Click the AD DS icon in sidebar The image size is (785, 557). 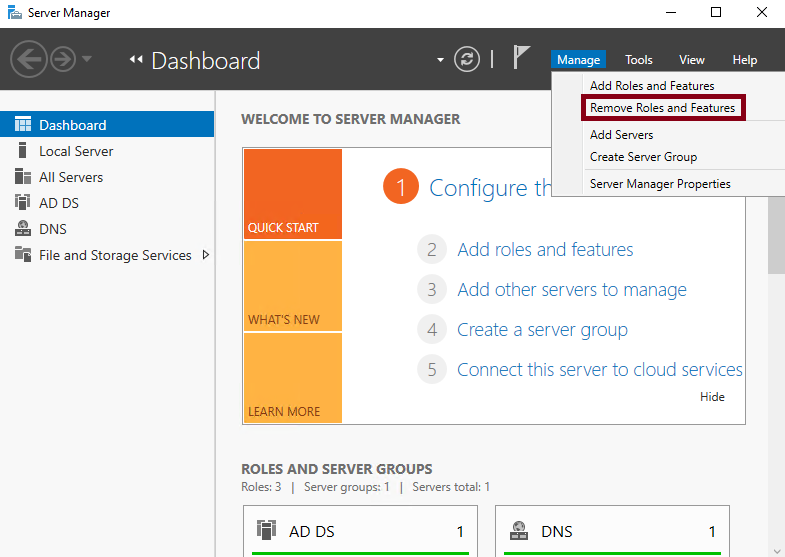23,202
